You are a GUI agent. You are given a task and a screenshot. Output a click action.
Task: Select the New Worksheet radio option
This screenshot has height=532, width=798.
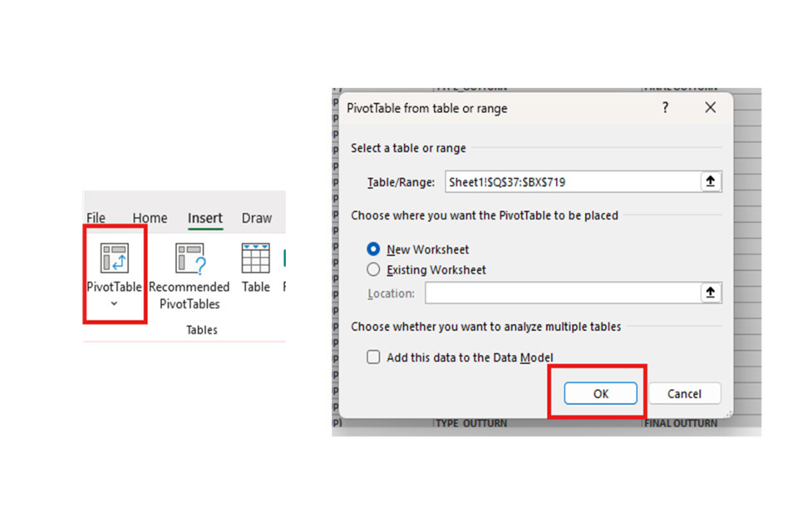373,249
